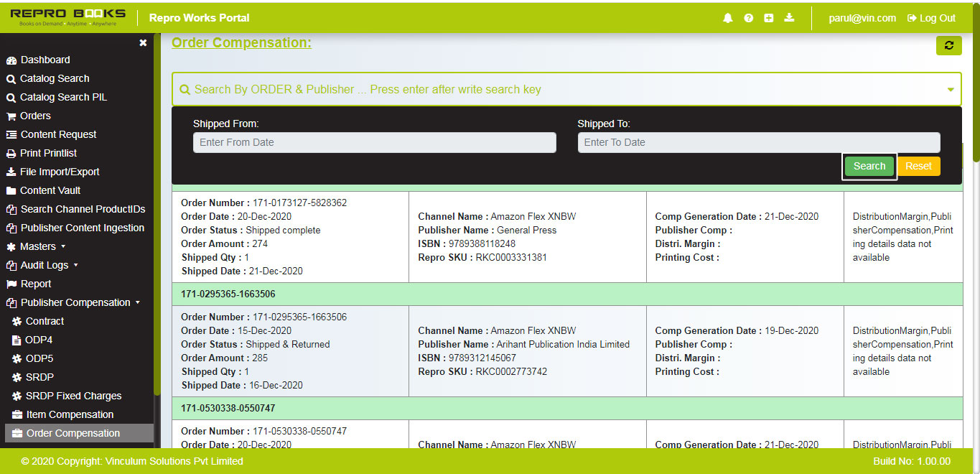
Task: Click the Log Out link
Action: point(930,18)
